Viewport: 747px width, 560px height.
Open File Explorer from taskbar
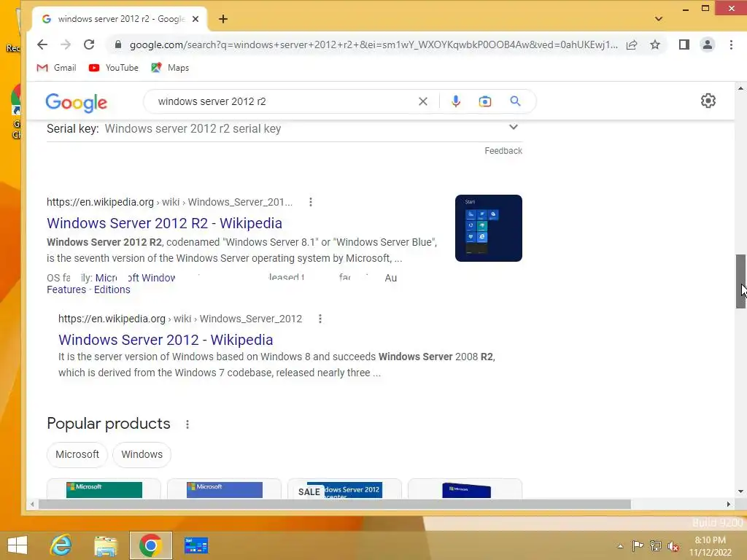[106, 545]
